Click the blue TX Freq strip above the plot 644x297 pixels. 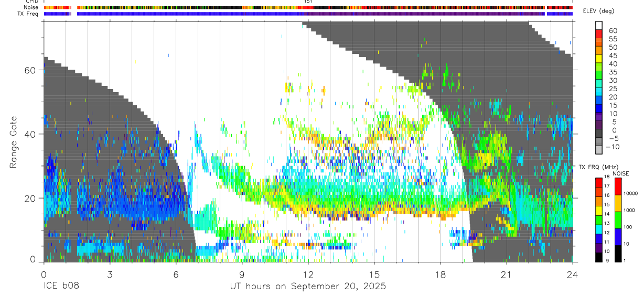coord(308,14)
